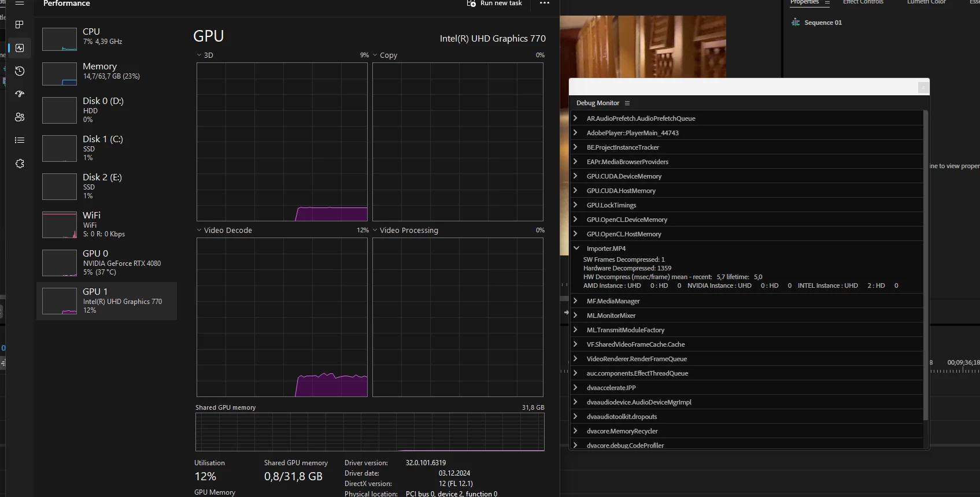The height and width of the screenshot is (497, 980).
Task: Select Disk 2 (E:) SSD entry
Action: pyautogui.click(x=106, y=186)
